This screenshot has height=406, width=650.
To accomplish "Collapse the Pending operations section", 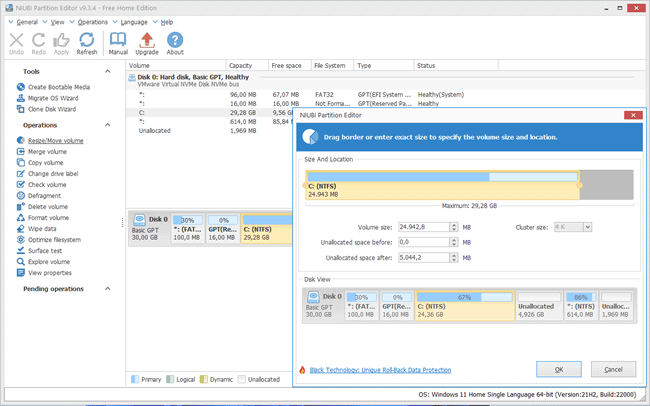I will point(108,289).
